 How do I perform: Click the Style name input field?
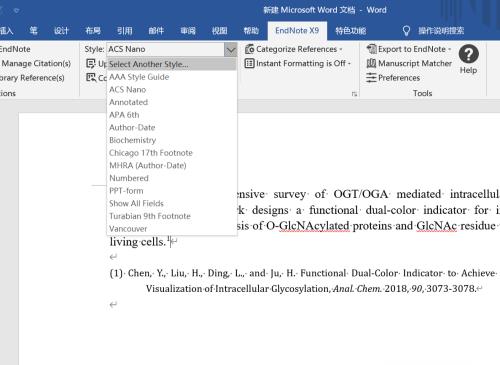(166, 49)
